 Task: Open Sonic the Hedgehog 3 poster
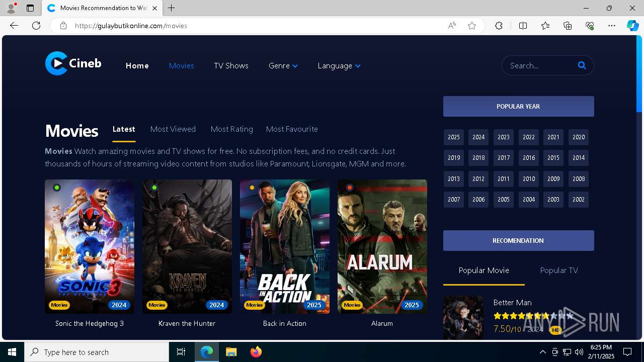90,246
